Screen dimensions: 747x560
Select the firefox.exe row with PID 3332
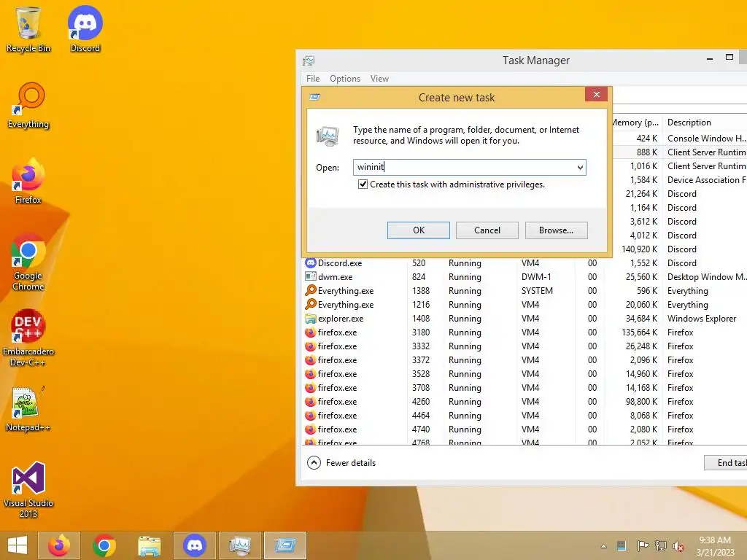click(x=525, y=346)
